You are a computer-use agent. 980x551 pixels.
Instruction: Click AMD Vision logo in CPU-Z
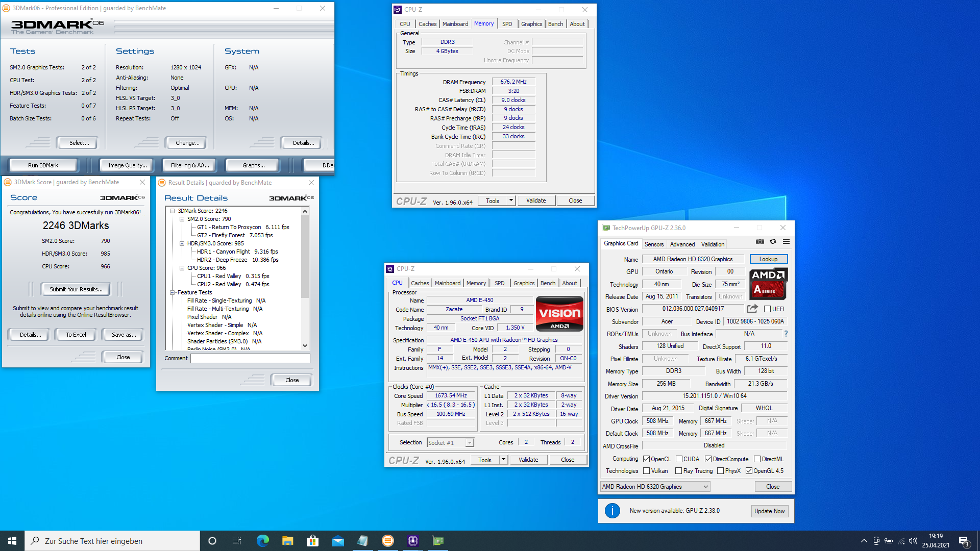(559, 314)
